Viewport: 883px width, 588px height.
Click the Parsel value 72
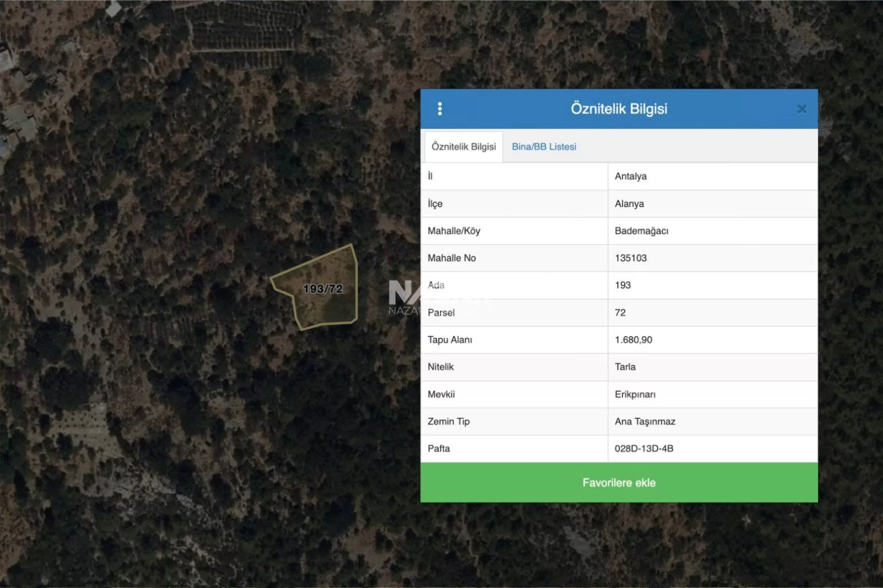(x=620, y=312)
